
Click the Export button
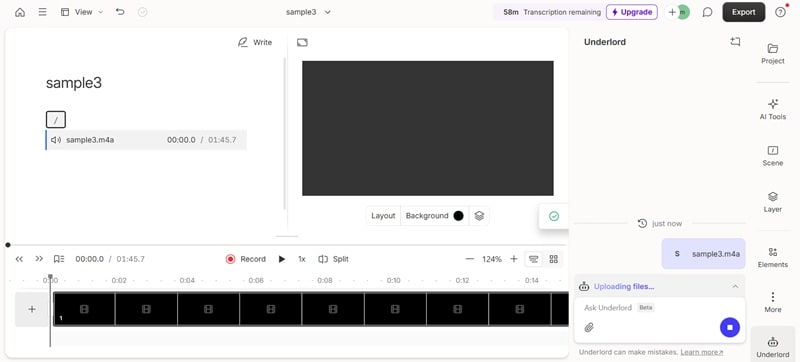click(743, 12)
